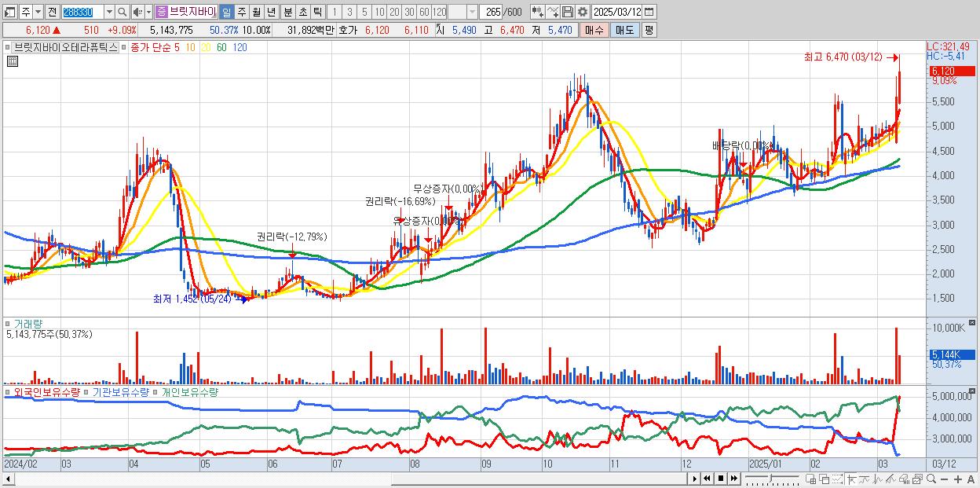Screen dimensions: 980x488
Task: Select interval 1 button
Action: click(334, 13)
